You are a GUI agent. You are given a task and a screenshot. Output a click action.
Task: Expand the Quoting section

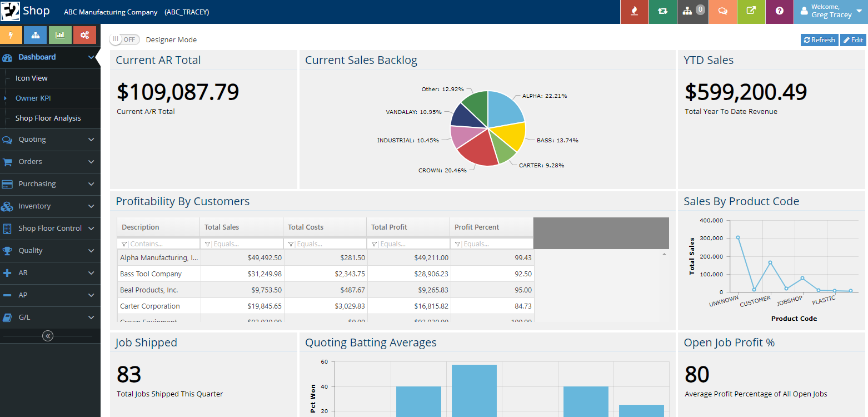click(50, 140)
